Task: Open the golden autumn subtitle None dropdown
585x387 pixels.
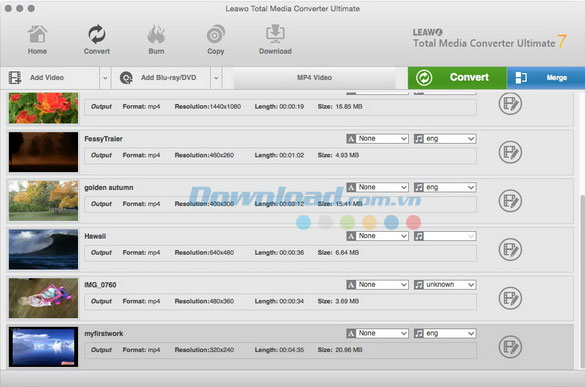Action: (x=382, y=187)
